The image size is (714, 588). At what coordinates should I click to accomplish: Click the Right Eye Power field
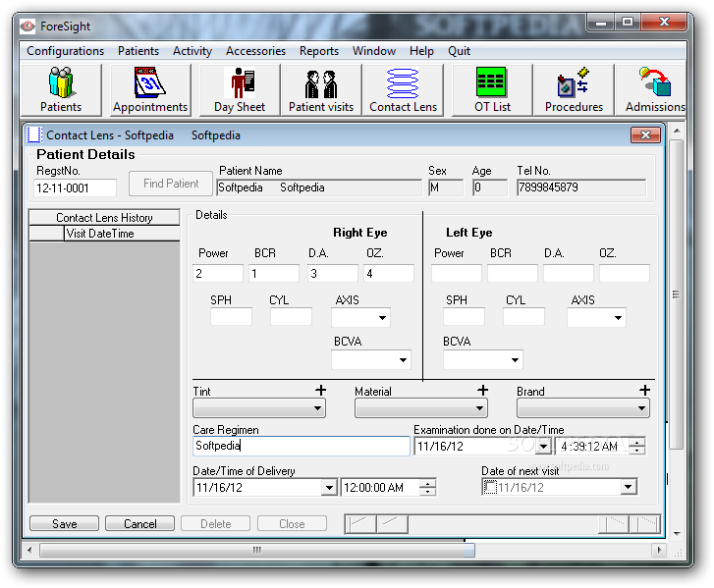(218, 273)
